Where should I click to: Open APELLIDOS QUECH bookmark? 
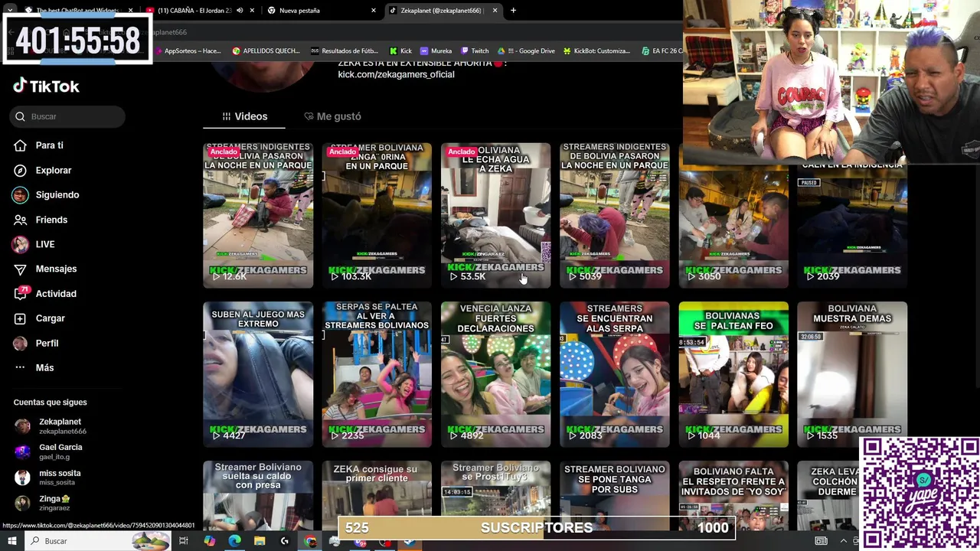click(x=266, y=51)
